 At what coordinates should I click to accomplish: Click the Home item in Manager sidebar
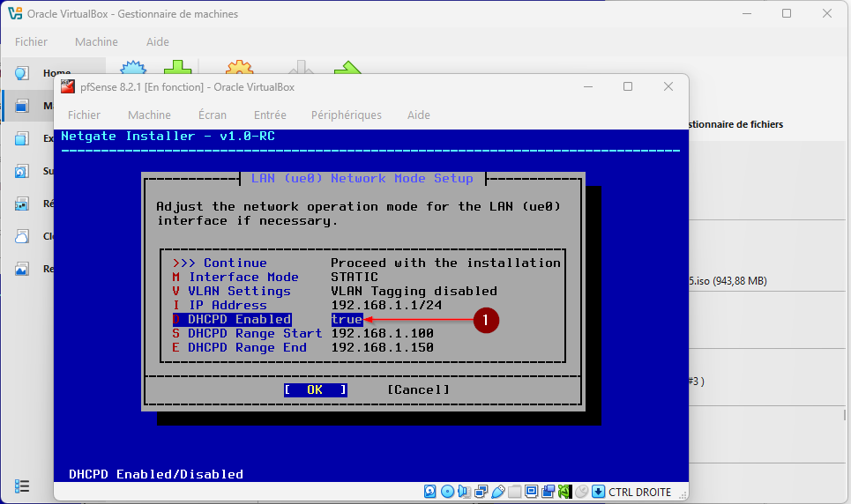point(56,73)
